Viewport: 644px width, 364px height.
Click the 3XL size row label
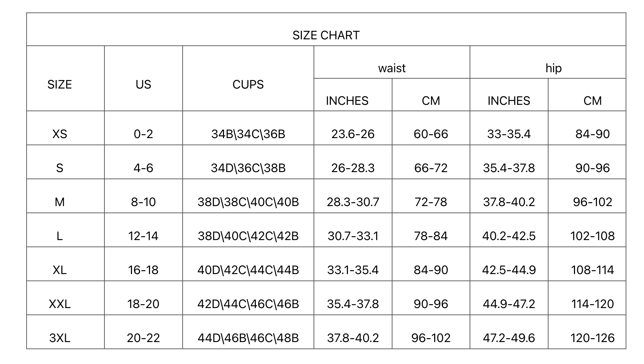[x=59, y=338]
